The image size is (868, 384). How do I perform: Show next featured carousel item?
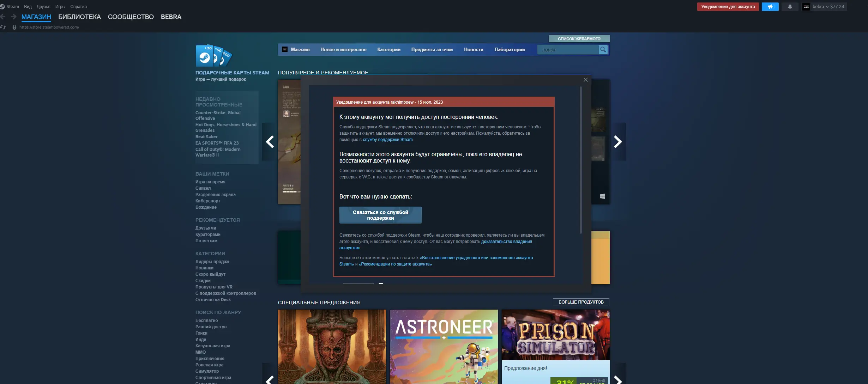(x=618, y=142)
